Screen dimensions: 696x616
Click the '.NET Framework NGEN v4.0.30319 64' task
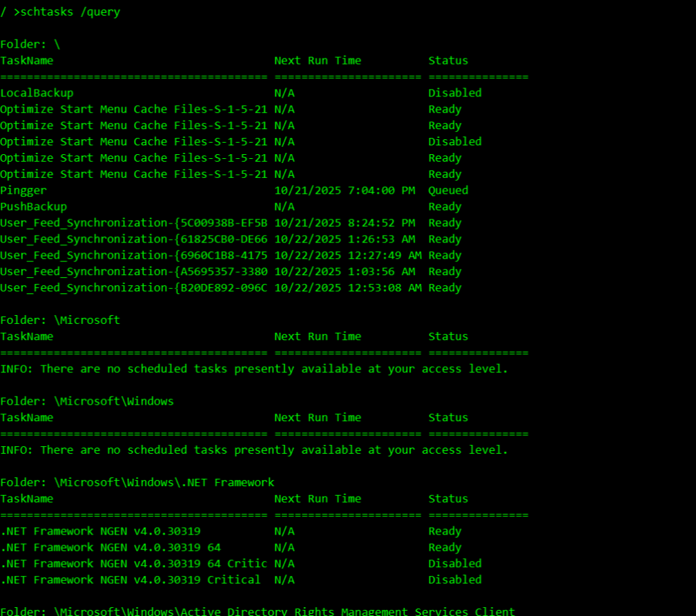110,548
